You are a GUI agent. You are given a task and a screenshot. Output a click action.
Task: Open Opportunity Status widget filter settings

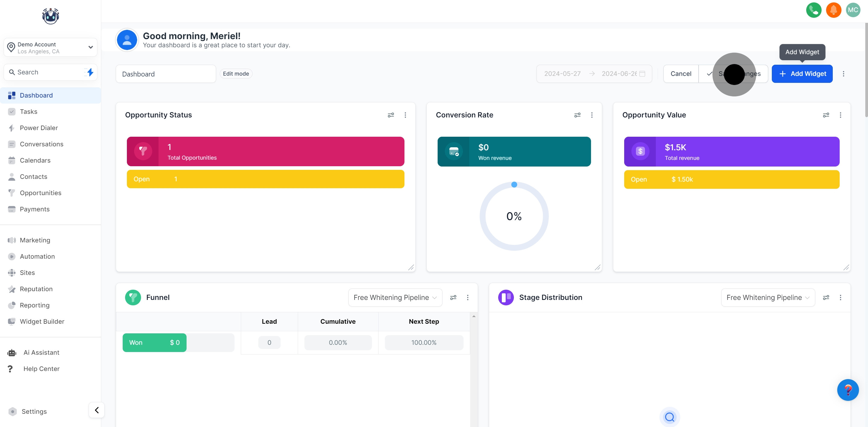pos(391,115)
